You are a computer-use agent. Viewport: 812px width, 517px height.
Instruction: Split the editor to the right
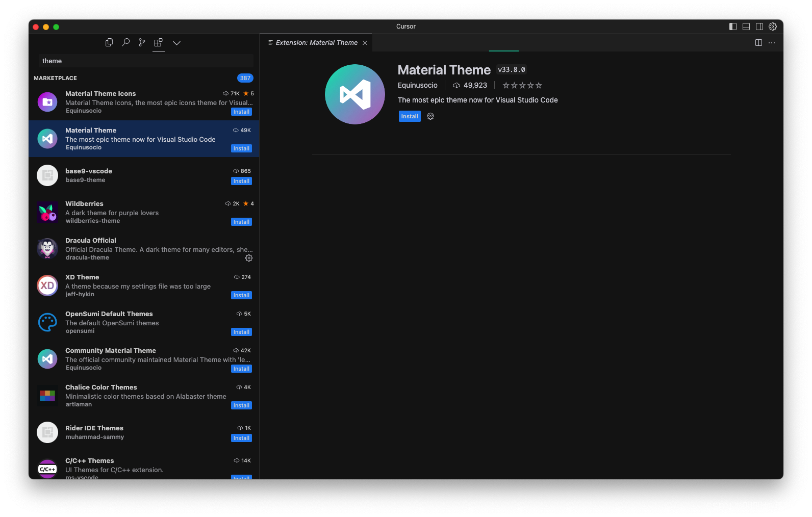(758, 43)
